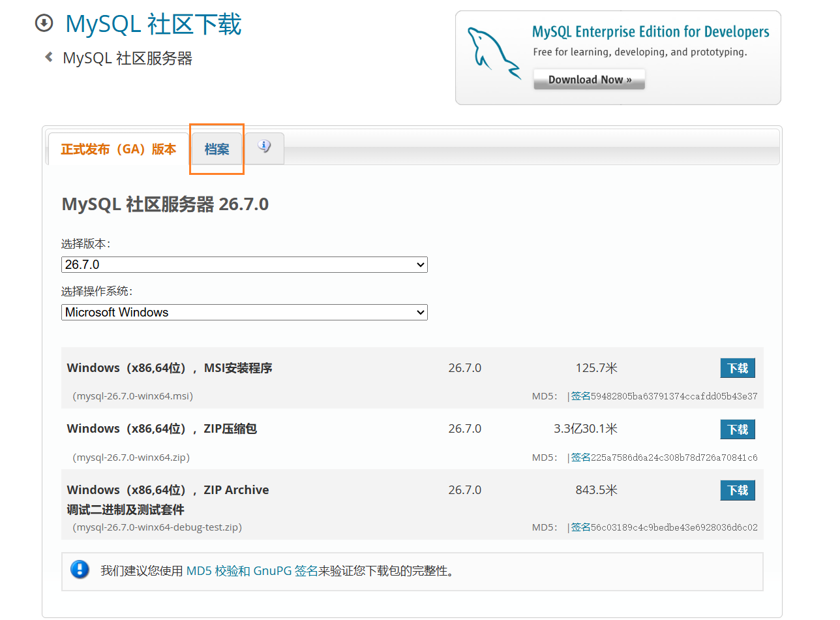The height and width of the screenshot is (620, 840).
Task: Click the Windows（x86,64位），ZIP压缩包 title
Action: tap(162, 429)
